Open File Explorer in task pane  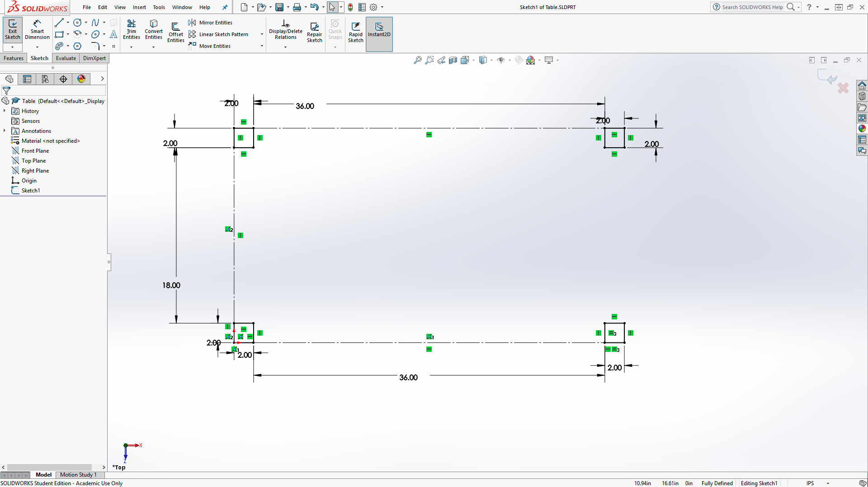pyautogui.click(x=862, y=107)
